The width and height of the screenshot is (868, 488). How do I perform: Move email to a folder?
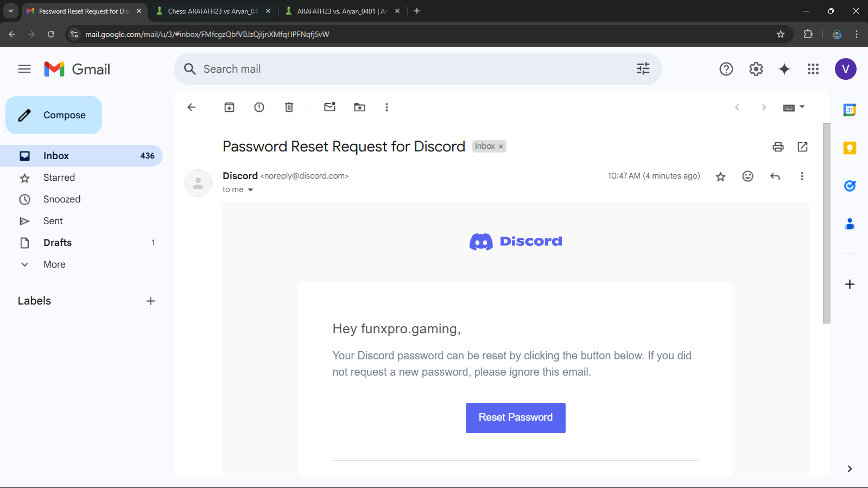tap(360, 107)
